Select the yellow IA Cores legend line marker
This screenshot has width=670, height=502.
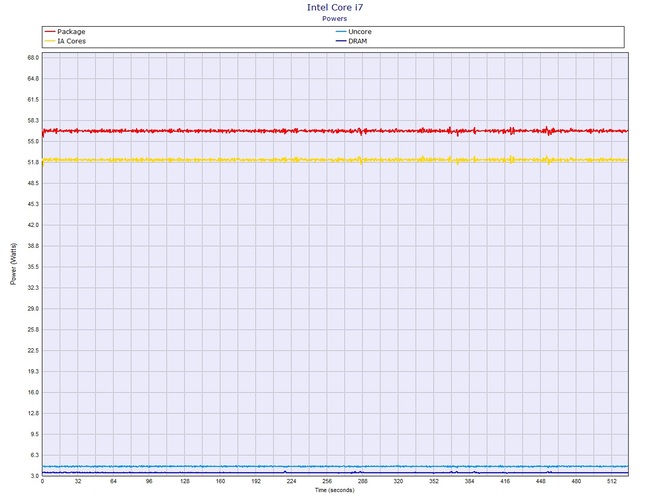[x=50, y=41]
